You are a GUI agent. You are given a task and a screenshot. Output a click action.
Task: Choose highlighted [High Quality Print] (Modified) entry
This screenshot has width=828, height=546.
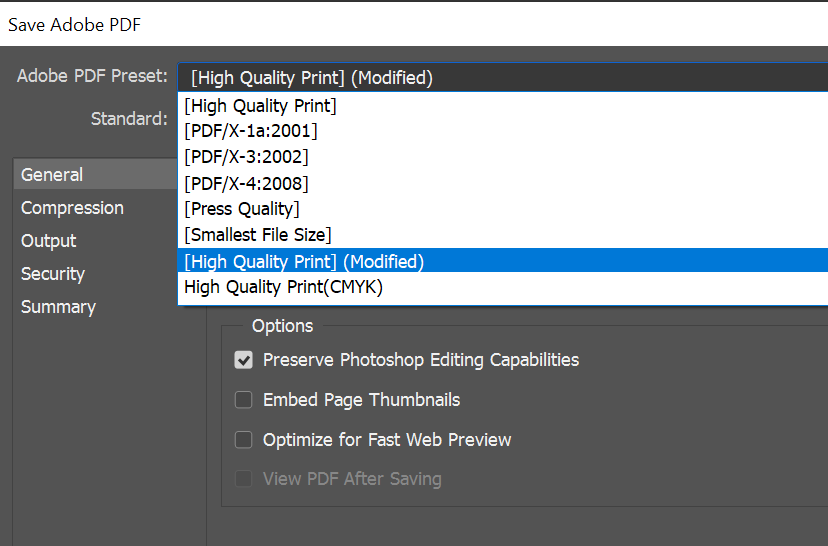[x=503, y=260]
